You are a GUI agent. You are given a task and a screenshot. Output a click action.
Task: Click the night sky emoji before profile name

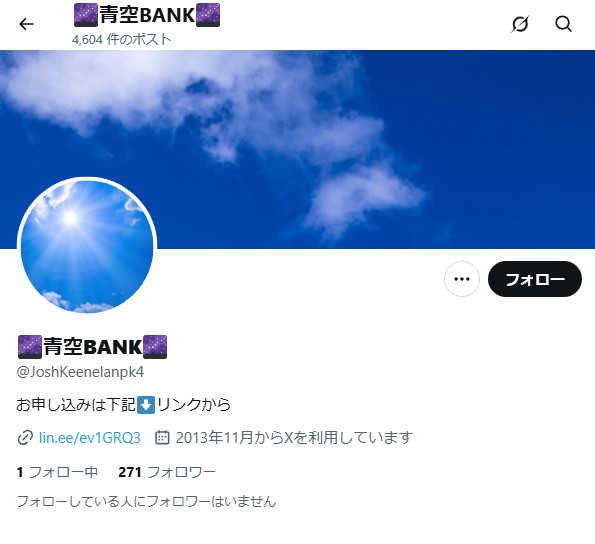(30, 347)
